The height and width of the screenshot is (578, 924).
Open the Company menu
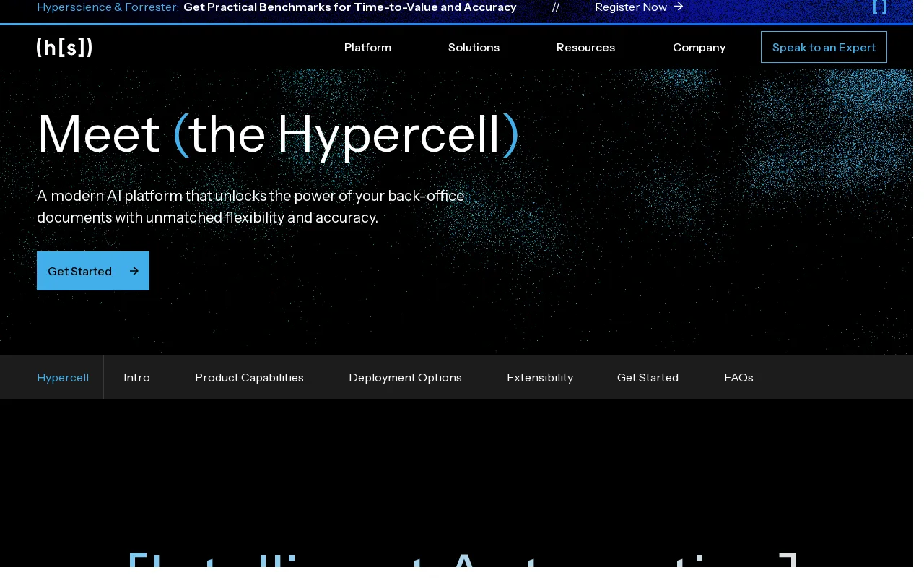pos(699,47)
